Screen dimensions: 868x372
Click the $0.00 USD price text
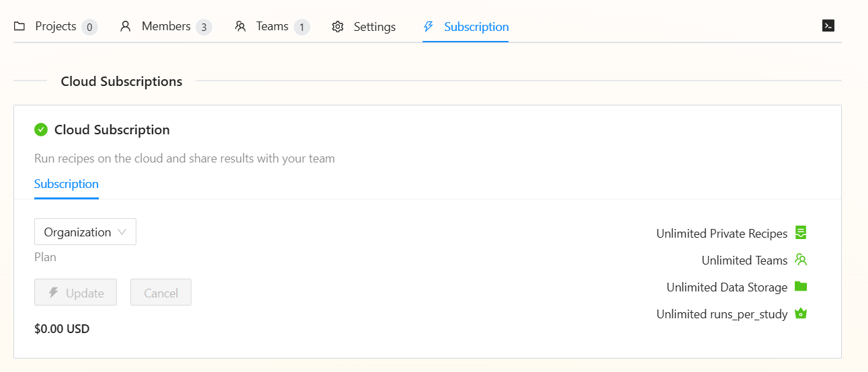click(62, 329)
